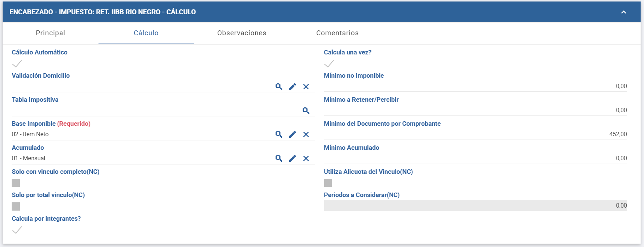Toggle Cálculo Automático checkmark

(17, 63)
